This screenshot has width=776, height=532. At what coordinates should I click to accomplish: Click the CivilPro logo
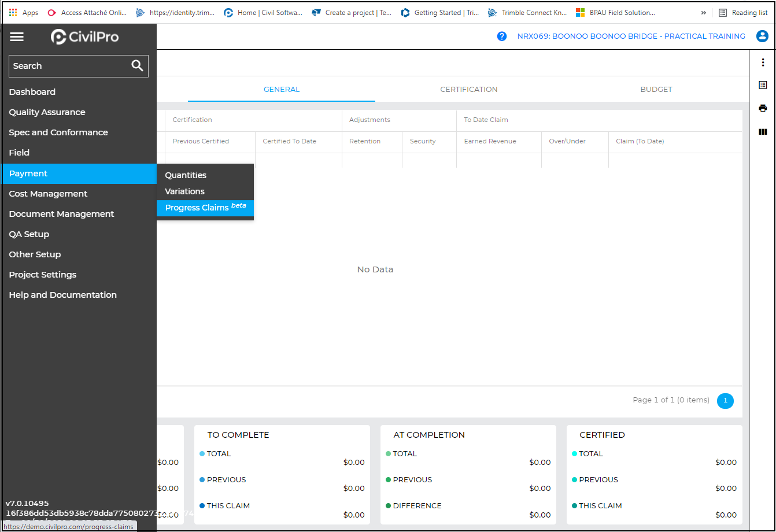pos(85,37)
